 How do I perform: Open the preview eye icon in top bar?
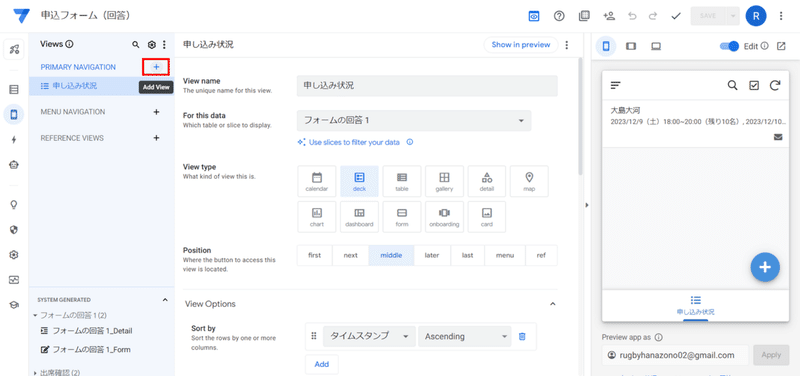[x=534, y=16]
